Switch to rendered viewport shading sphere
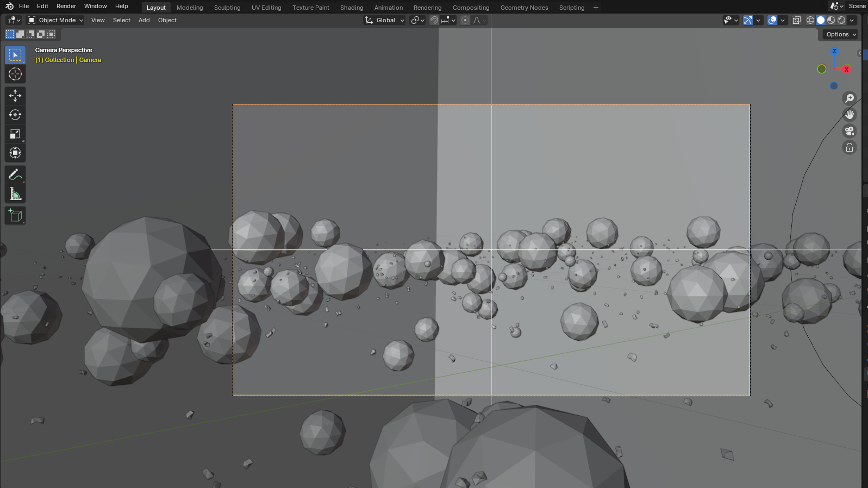 coord(841,20)
